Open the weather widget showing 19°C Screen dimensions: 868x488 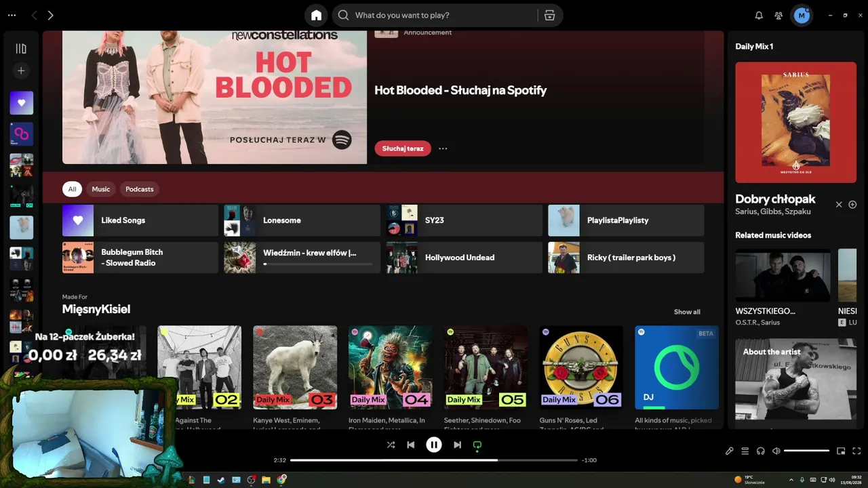[x=749, y=480]
